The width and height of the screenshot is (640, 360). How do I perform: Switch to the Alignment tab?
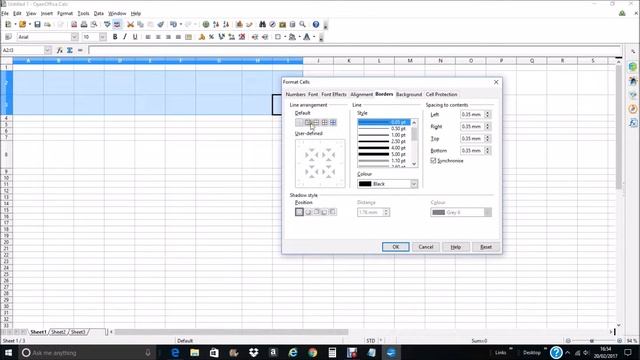(x=361, y=94)
